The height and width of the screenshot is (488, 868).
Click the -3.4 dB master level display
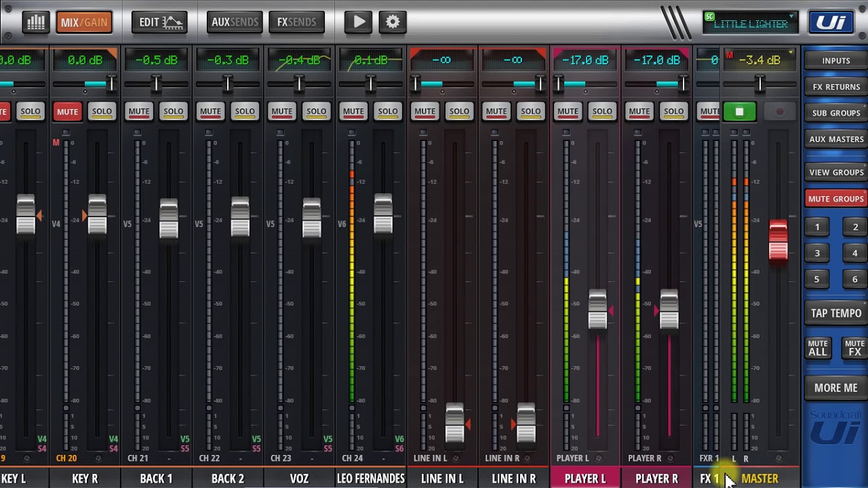[x=759, y=60]
